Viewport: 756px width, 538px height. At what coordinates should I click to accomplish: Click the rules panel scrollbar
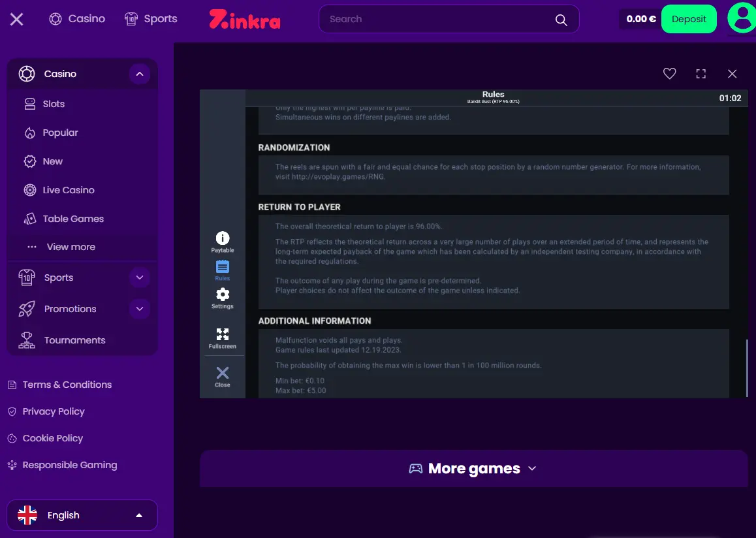(x=746, y=368)
